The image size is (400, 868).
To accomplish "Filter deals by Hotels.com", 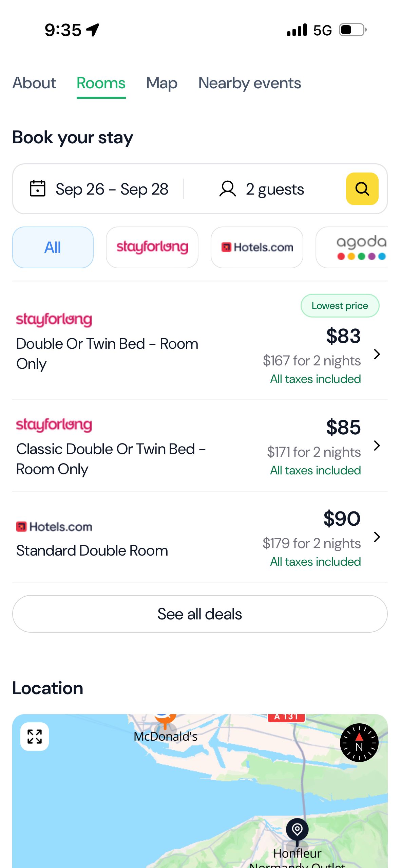I will pyautogui.click(x=257, y=247).
